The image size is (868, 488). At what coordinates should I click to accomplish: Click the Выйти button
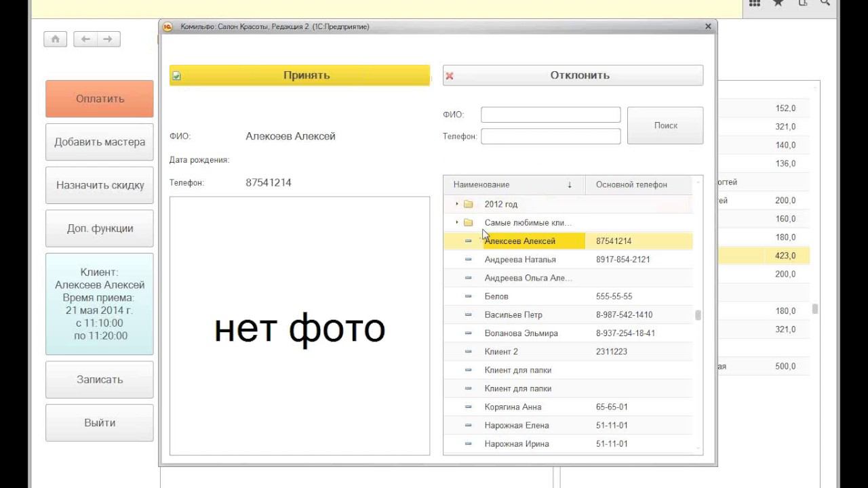[x=100, y=423]
